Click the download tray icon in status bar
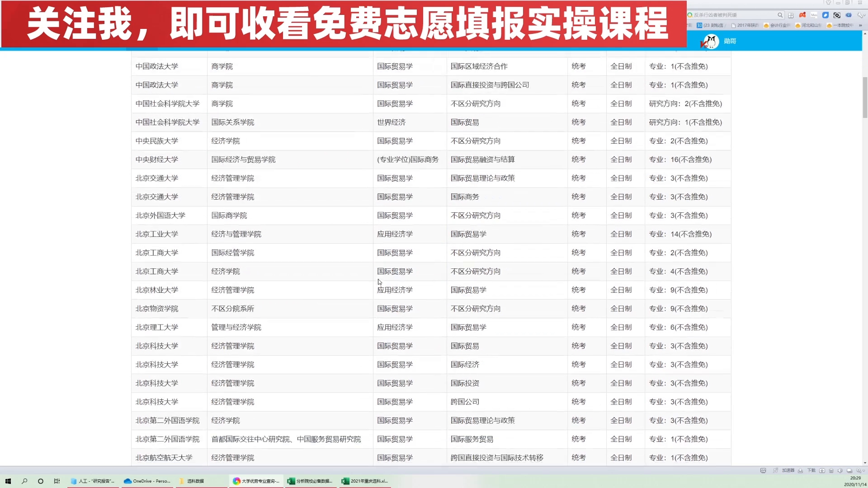Image resolution: width=868 pixels, height=488 pixels. [x=800, y=470]
